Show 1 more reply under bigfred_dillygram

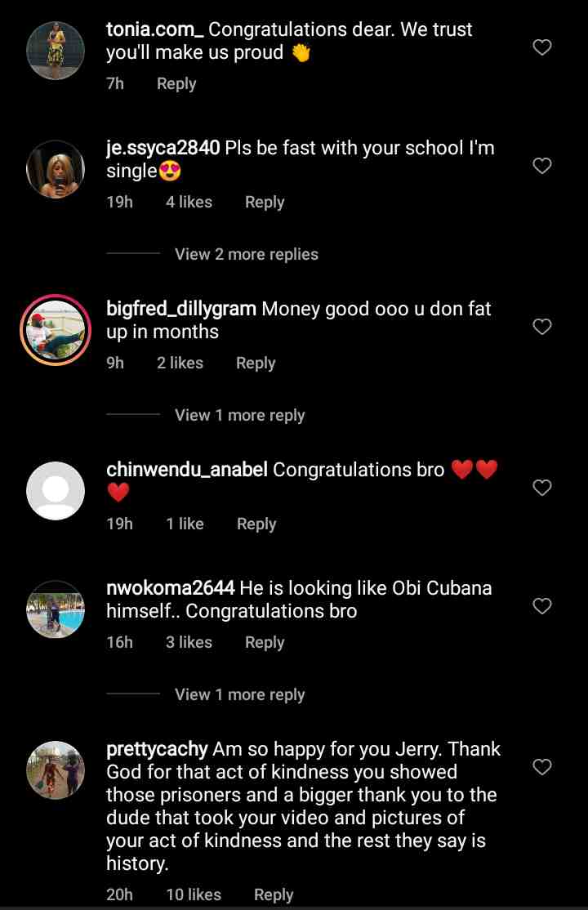[239, 415]
